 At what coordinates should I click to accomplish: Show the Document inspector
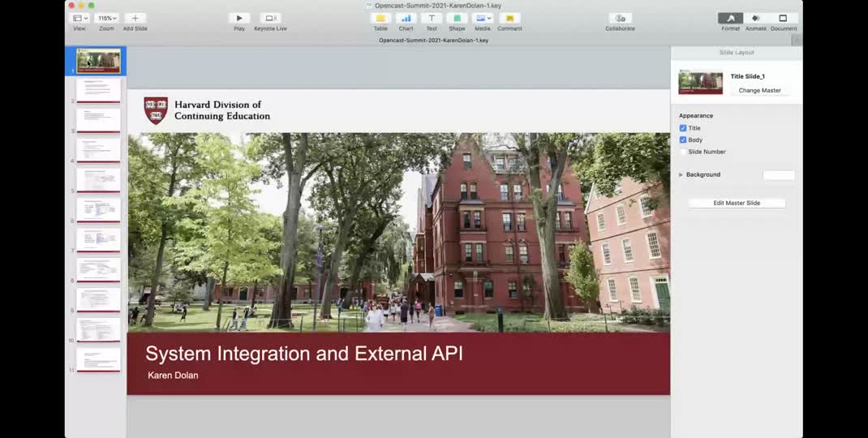[784, 19]
